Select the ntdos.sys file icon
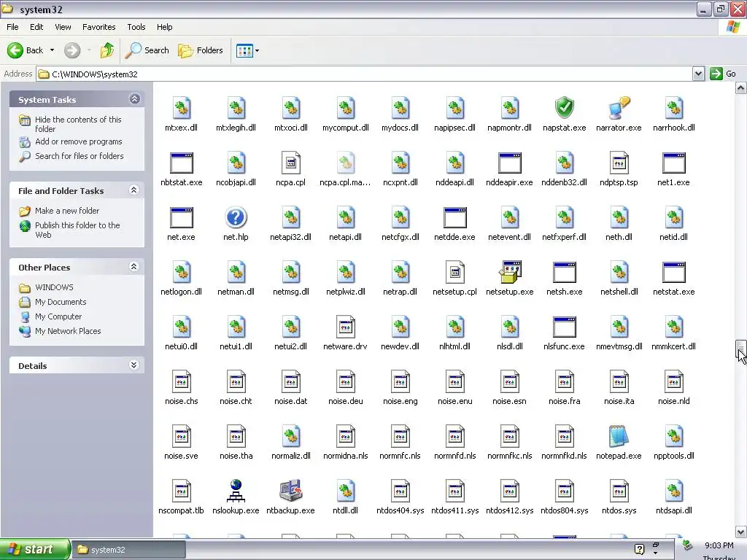747x560 pixels. 619,491
